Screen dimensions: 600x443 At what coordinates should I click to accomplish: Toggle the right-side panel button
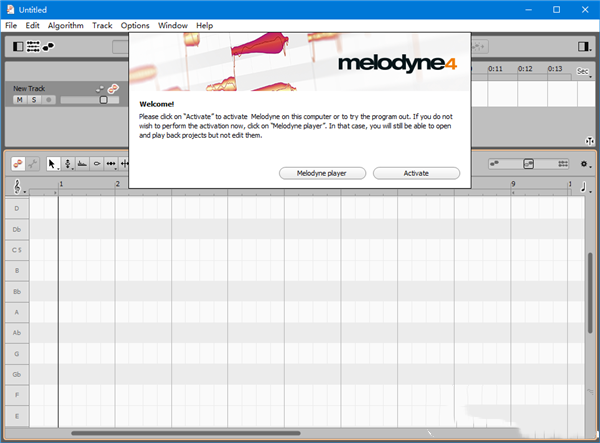(584, 46)
